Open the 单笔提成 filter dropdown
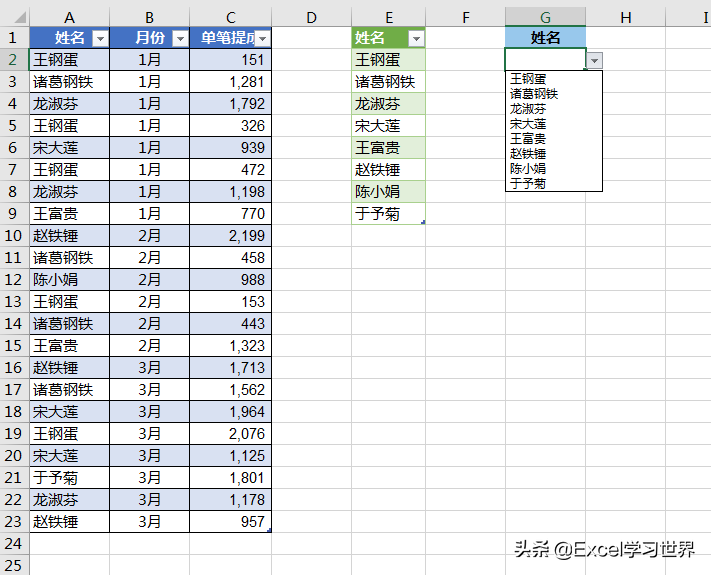 [x=263, y=38]
